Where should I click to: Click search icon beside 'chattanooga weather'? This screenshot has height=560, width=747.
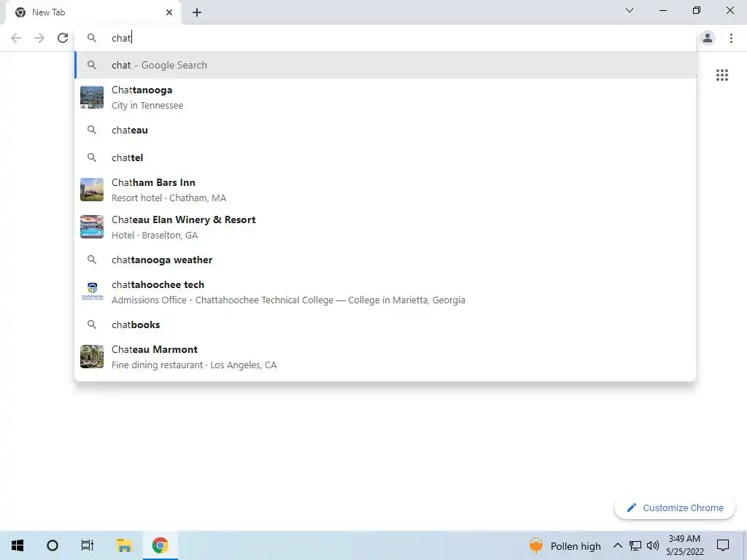point(92,260)
